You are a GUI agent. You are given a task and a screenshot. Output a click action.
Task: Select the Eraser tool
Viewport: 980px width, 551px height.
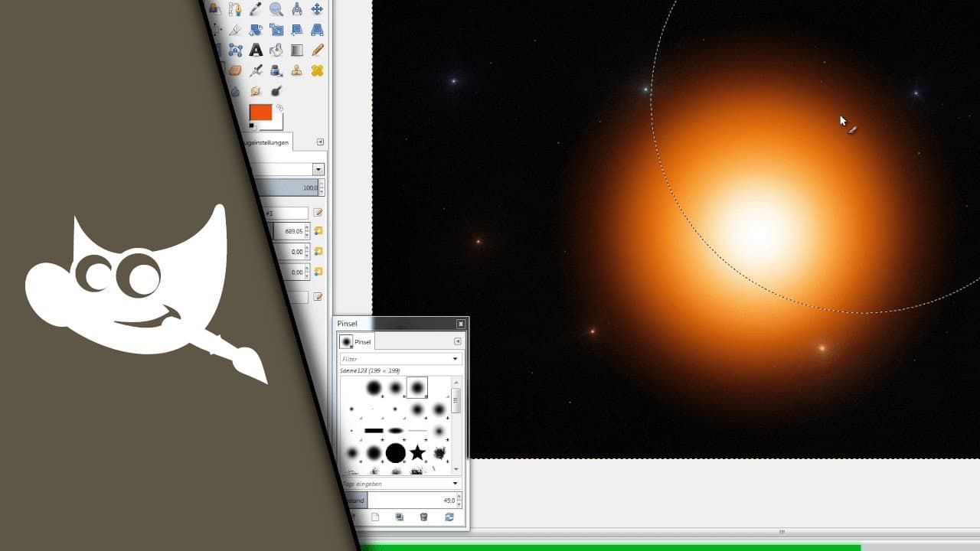tap(235, 70)
